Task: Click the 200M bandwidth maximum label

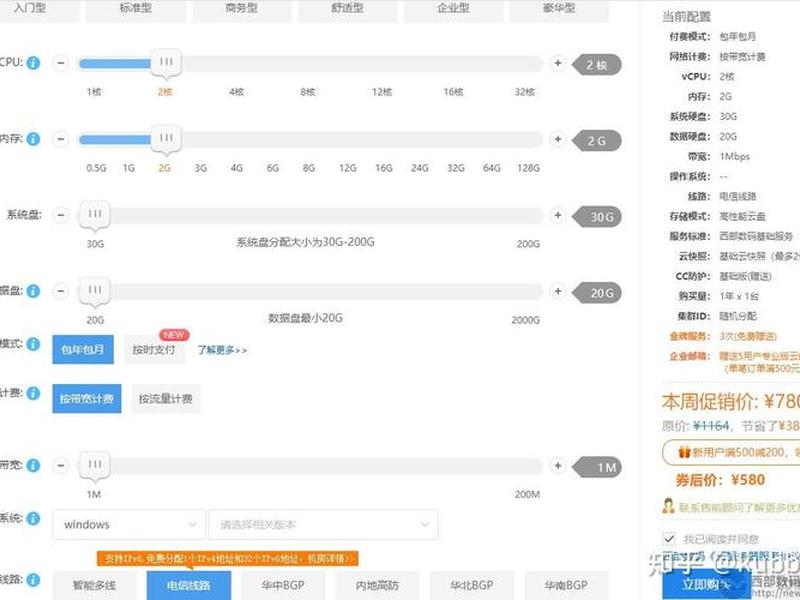Action: 527,494
